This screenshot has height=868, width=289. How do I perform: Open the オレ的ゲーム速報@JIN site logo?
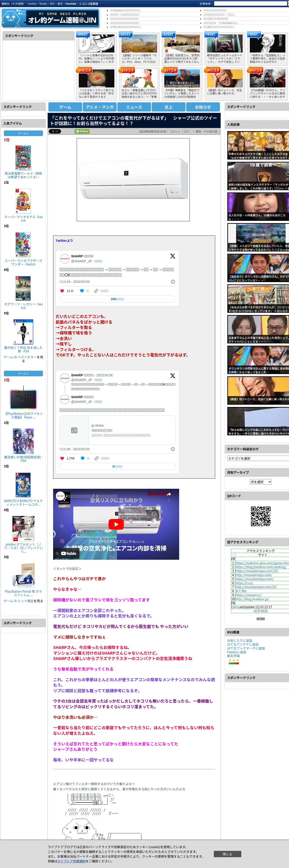[x=51, y=18]
